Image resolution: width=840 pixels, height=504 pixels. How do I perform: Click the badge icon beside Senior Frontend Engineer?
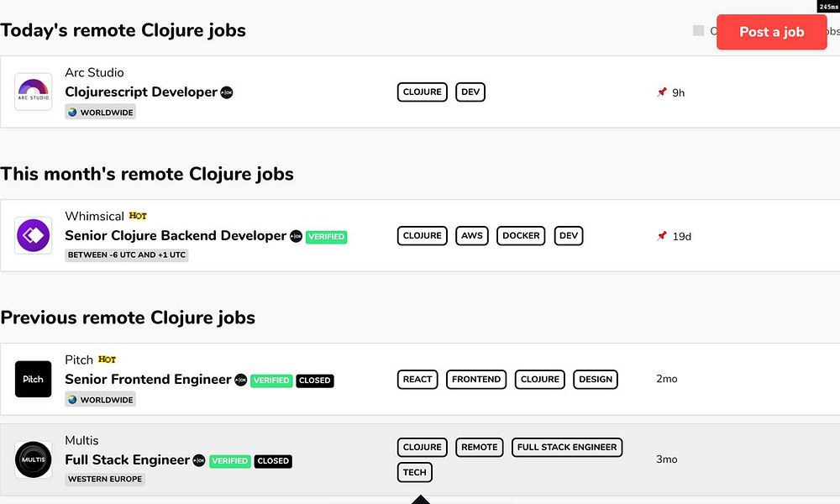(x=241, y=380)
